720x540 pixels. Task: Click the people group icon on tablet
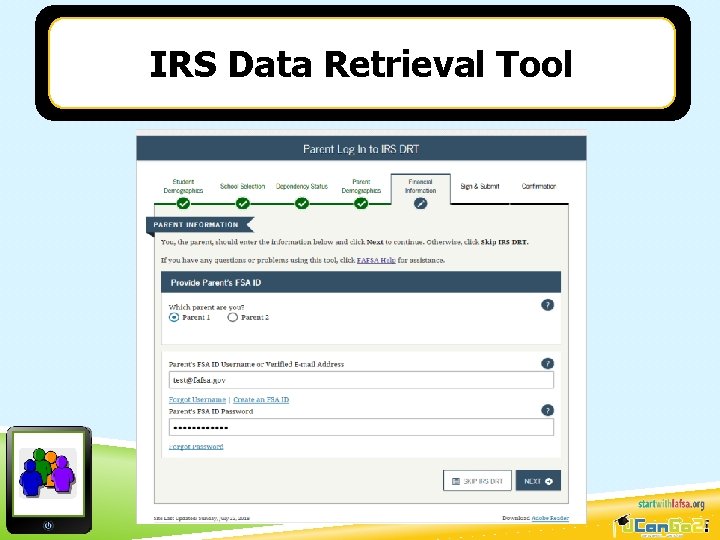tap(48, 473)
